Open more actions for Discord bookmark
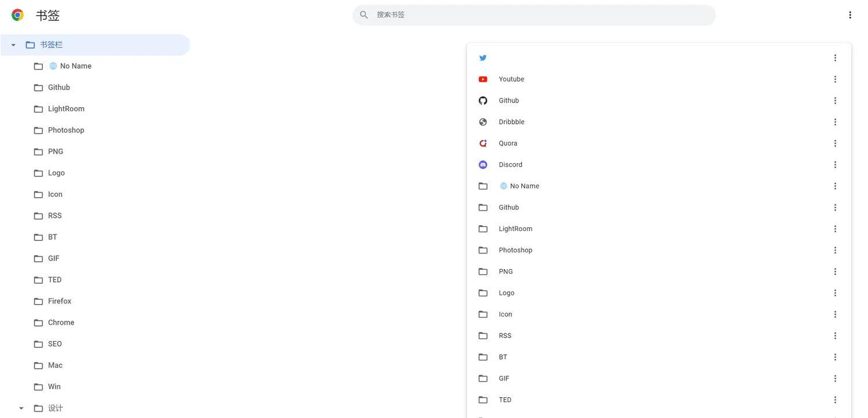 coord(835,165)
